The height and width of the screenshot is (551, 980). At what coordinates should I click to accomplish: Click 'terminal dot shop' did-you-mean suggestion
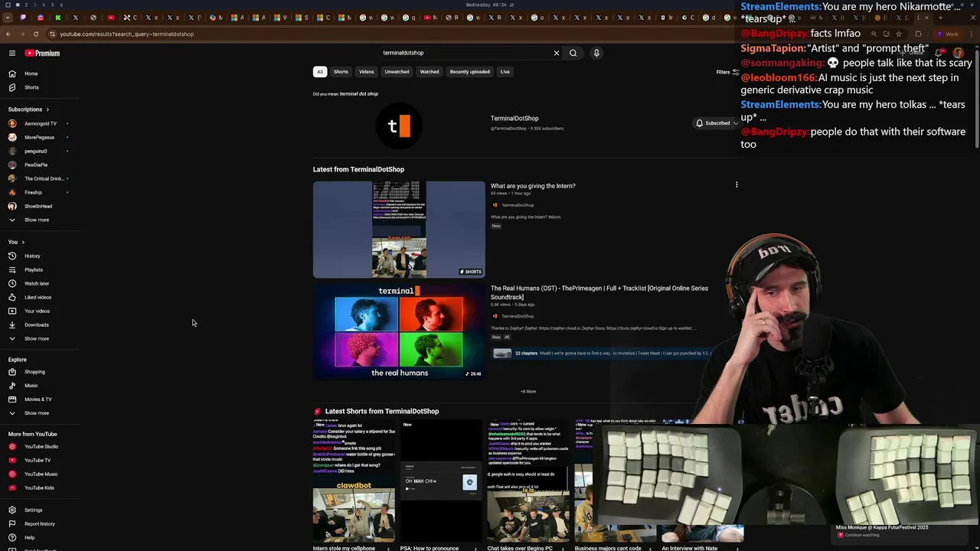(359, 93)
